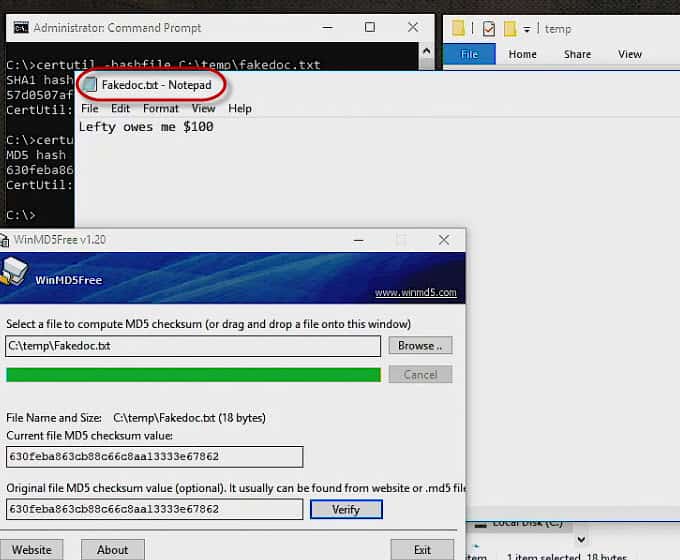This screenshot has height=560, width=680.
Task: Click the 'temp' title in Explorer window
Action: point(558,29)
